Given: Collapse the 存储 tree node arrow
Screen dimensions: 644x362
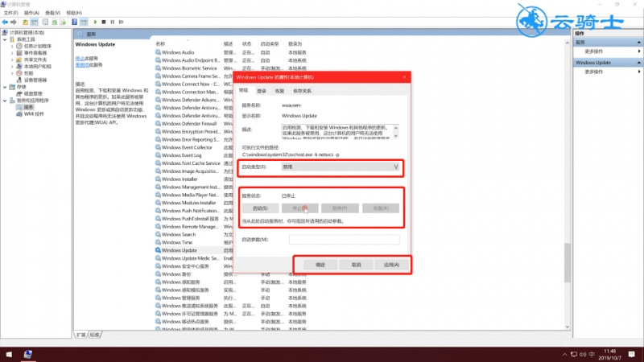Looking at the screenshot, I should (x=5, y=87).
